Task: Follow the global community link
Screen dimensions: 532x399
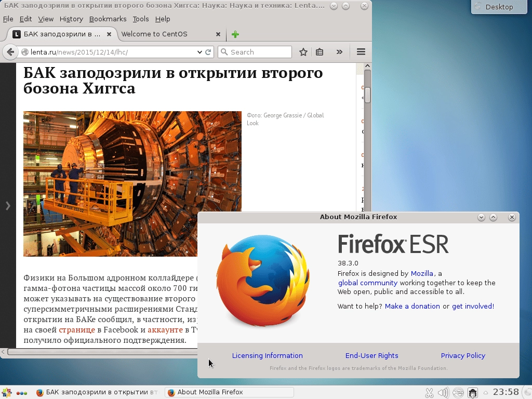Action: click(368, 283)
